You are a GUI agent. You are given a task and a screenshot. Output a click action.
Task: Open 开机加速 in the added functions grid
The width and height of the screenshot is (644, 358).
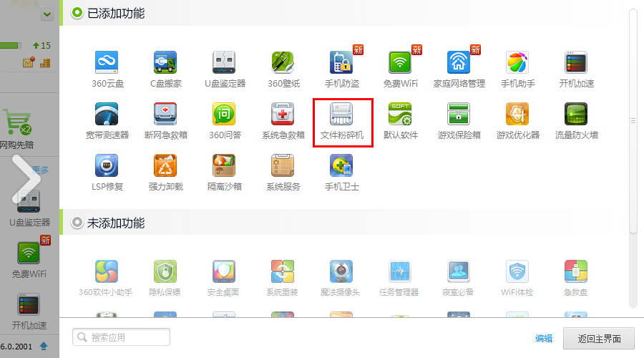point(576,69)
